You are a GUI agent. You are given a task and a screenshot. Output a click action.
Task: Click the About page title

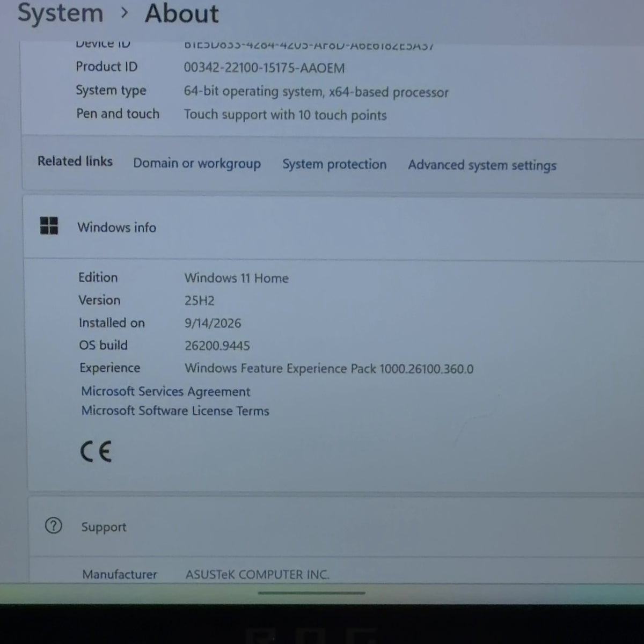point(182,13)
